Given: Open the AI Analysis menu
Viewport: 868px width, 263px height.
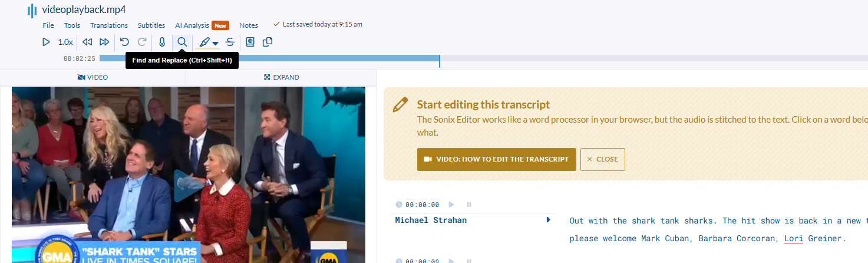Looking at the screenshot, I should tap(192, 25).
